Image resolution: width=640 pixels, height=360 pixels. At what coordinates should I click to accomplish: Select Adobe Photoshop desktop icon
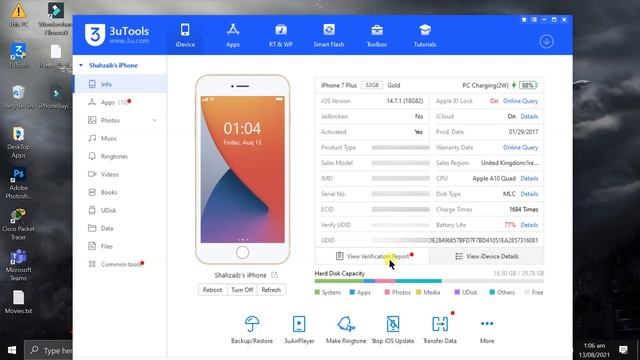18,183
